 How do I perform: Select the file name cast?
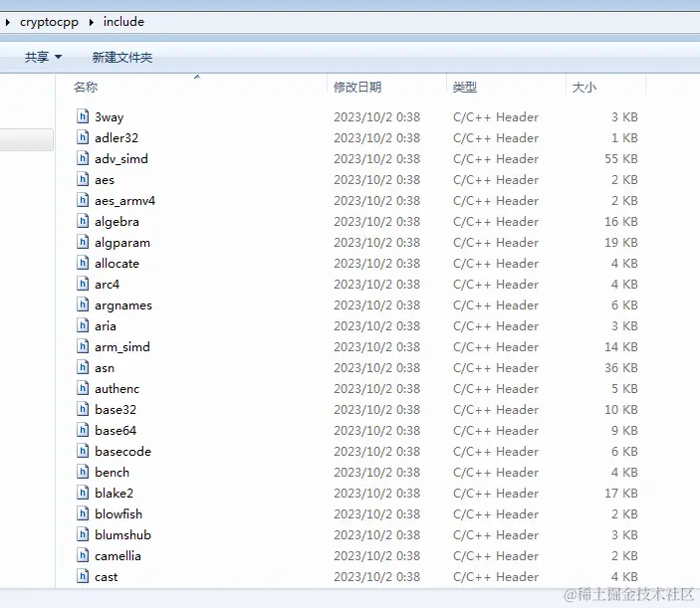[x=106, y=577]
